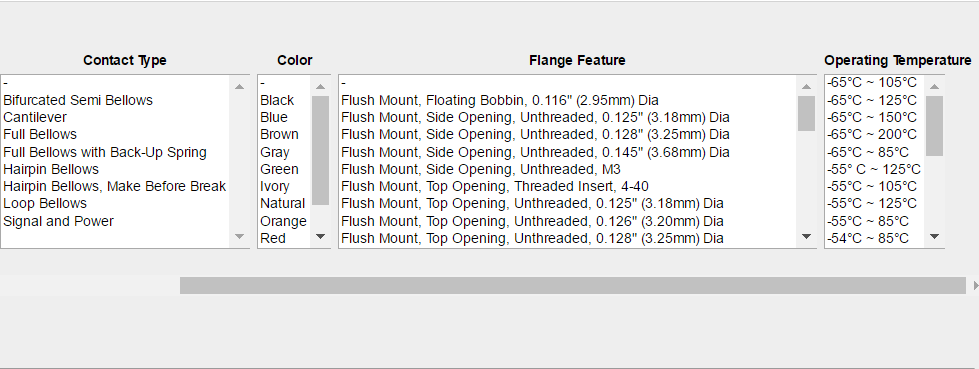Pick Orange in the Color list

pos(283,221)
